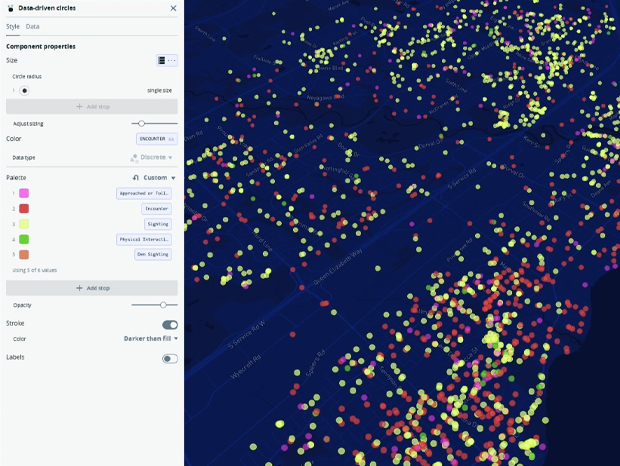Click the 'Queen Elizabeth Way' map label
Screen dimensions: 620x466
click(338, 267)
